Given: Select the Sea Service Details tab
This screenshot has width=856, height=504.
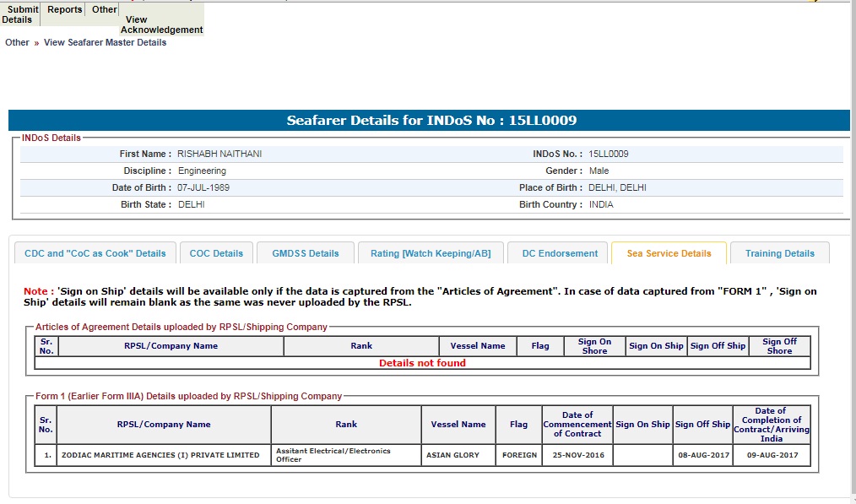Looking at the screenshot, I should pos(669,253).
